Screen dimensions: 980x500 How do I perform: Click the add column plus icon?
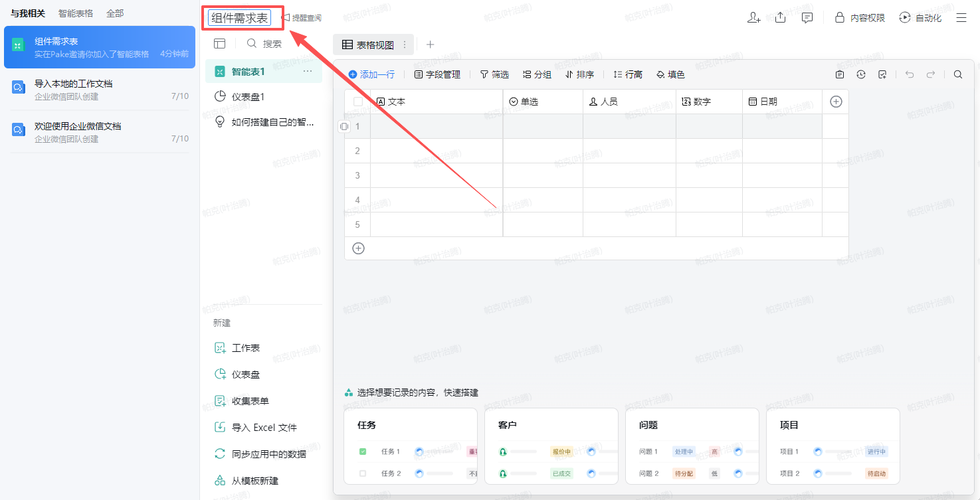836,102
